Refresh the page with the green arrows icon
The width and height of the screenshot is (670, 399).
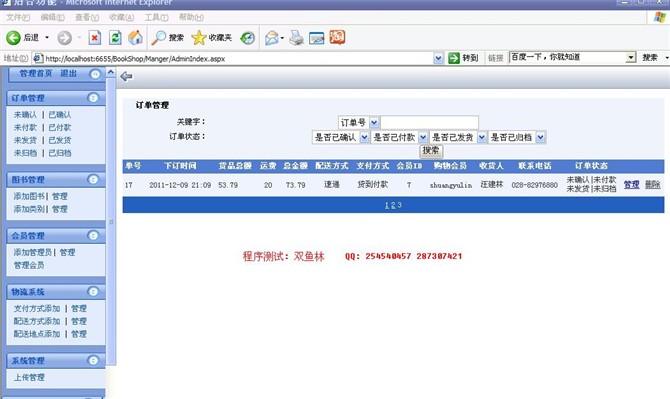click(115, 38)
